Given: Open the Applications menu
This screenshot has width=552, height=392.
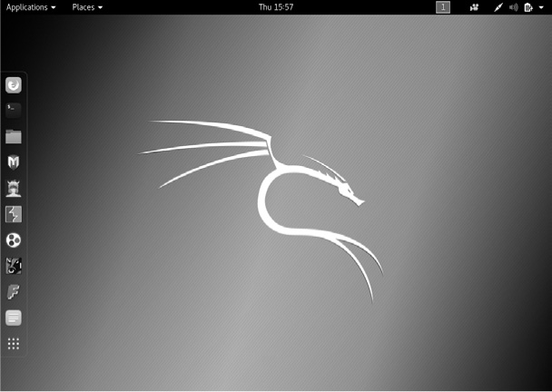Looking at the screenshot, I should click(x=31, y=7).
